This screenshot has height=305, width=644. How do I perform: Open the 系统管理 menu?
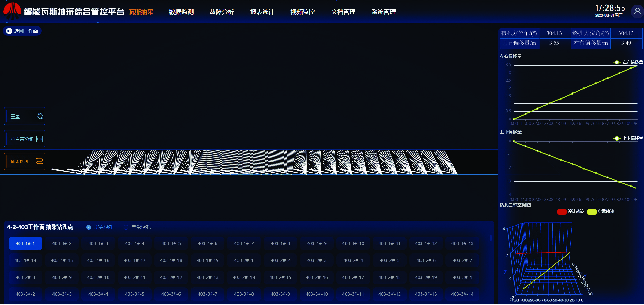tap(384, 12)
